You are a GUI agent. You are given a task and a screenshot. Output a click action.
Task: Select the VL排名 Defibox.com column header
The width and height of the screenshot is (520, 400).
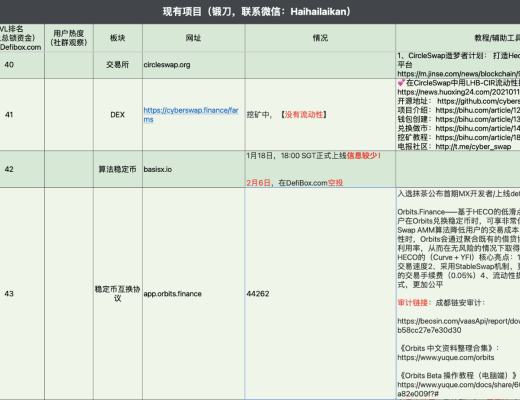(22, 38)
